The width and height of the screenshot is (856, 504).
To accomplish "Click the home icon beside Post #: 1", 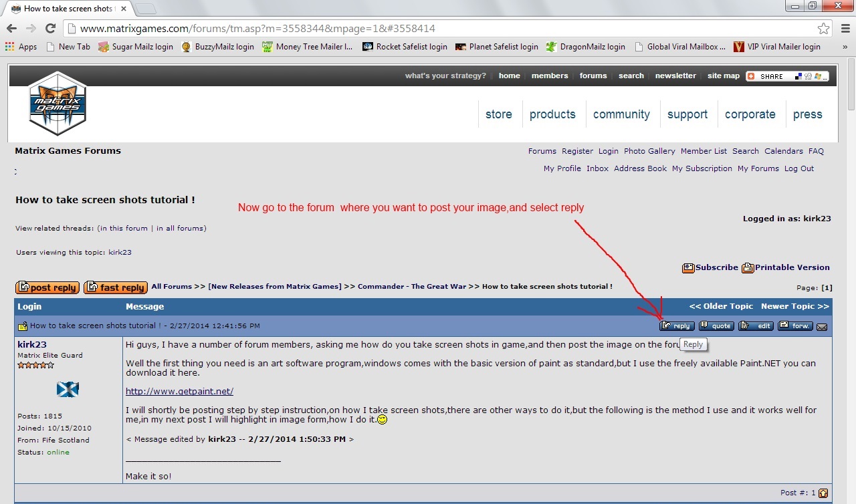I will [823, 493].
